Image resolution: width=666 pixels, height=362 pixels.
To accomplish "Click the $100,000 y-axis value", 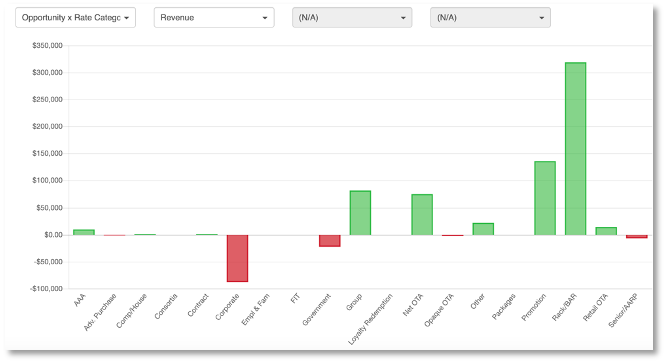I will click(x=48, y=181).
